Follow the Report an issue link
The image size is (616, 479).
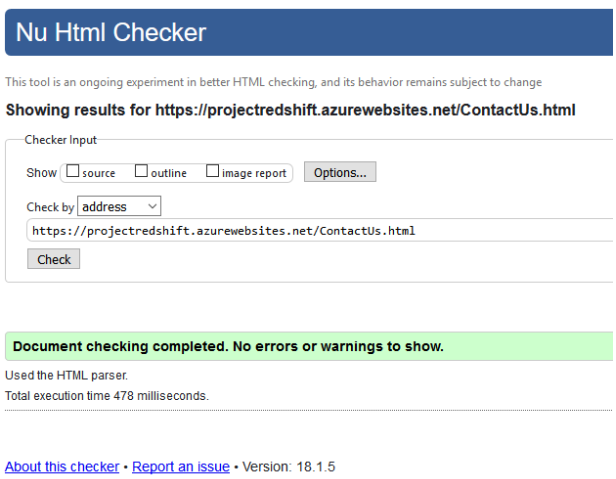(x=181, y=467)
